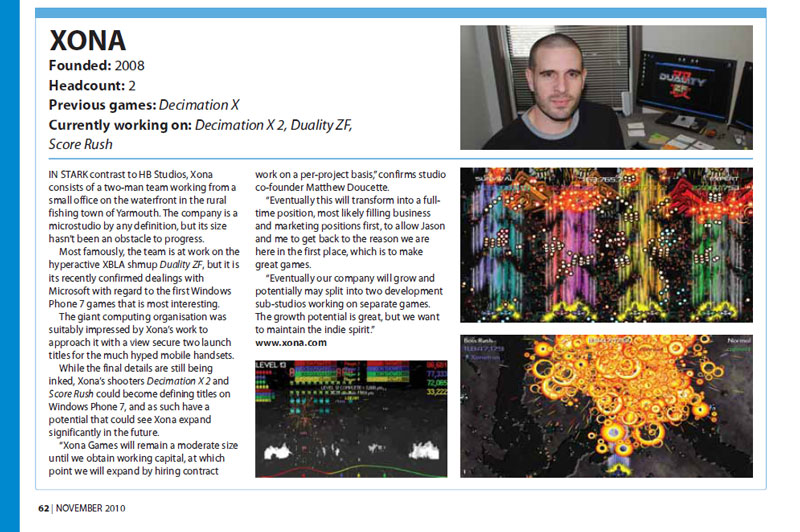Select the "Headcount: 2" line
800x532 pixels.
pos(92,85)
